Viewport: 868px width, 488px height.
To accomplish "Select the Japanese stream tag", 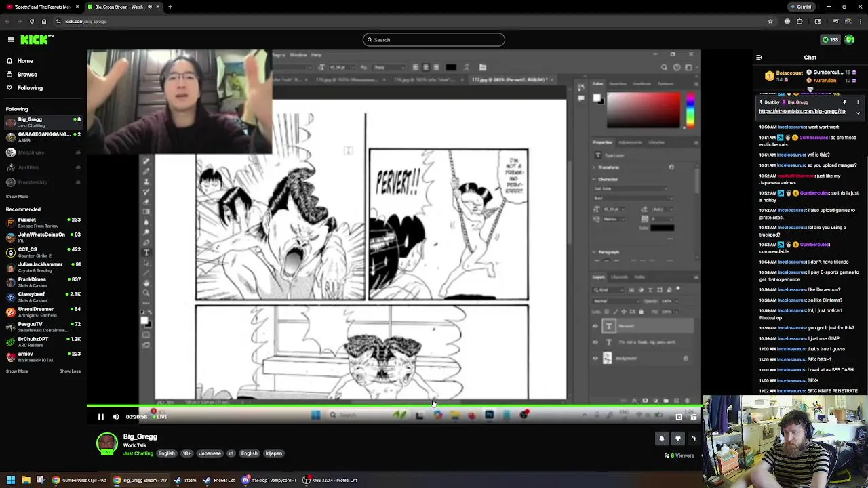I will pyautogui.click(x=210, y=453).
